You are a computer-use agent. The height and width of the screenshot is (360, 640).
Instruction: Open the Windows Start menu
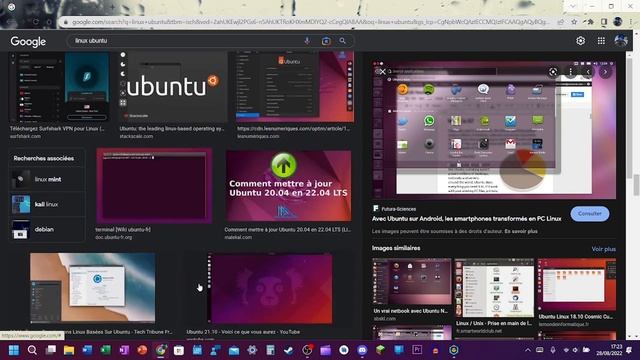pos(14,350)
